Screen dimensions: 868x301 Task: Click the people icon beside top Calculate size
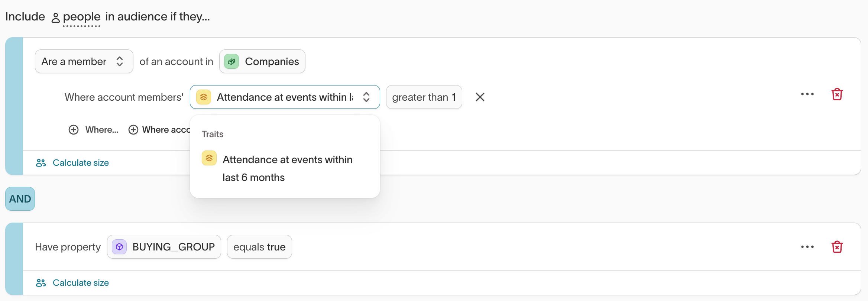pos(41,163)
